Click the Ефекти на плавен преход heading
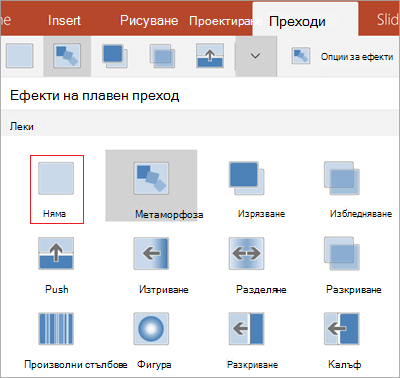400x378 pixels. [95, 96]
